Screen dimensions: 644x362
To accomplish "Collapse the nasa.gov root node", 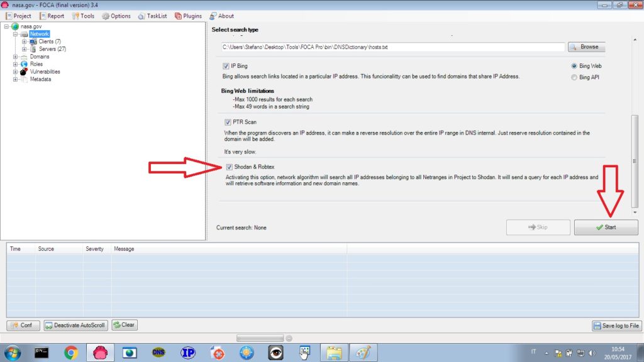I will [x=6, y=26].
